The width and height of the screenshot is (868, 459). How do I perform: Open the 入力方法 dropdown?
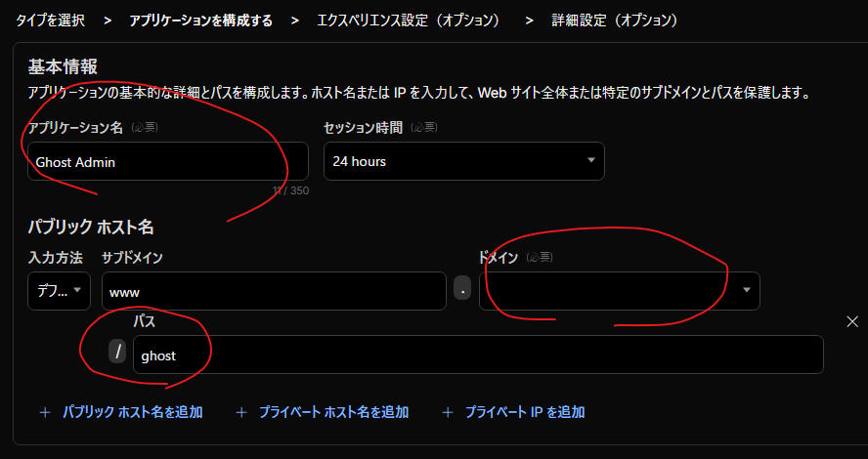(59, 291)
